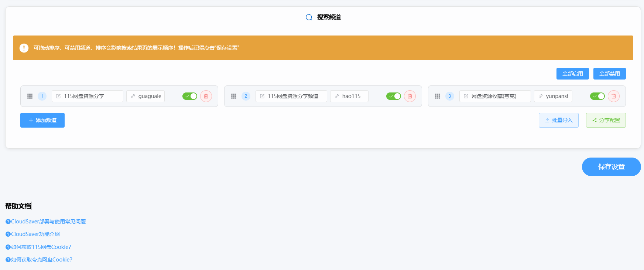Grab drag handle of channel 2

point(234,96)
